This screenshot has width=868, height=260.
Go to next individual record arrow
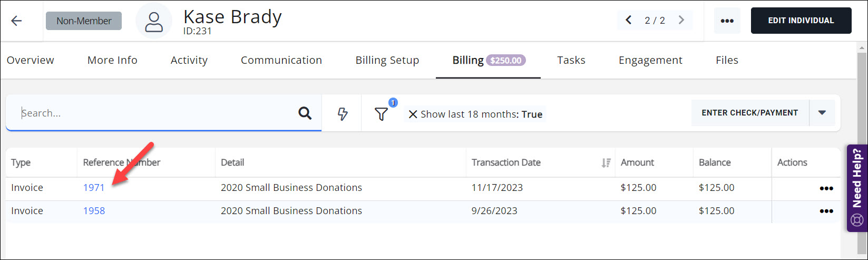(x=681, y=21)
